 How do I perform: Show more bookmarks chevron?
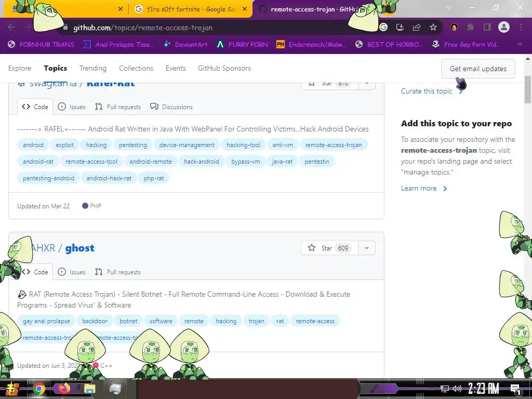point(520,45)
